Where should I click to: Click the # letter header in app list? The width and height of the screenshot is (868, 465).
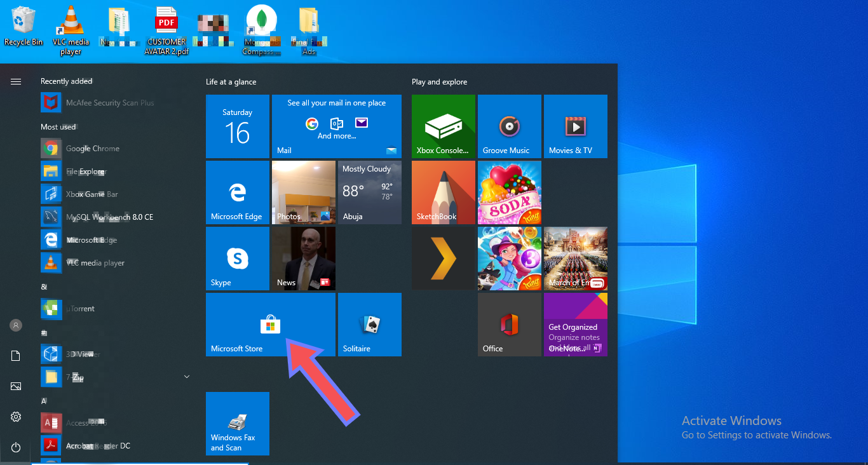(x=44, y=332)
